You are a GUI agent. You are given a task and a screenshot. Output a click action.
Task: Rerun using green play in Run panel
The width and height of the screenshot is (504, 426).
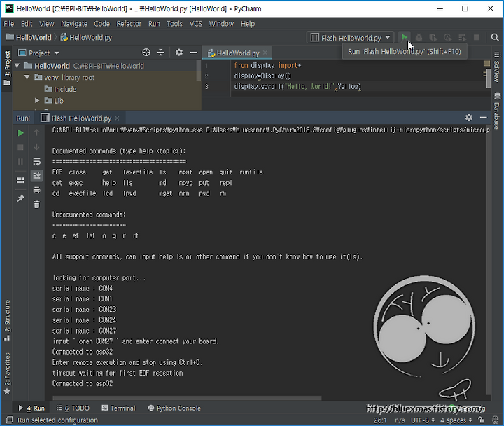click(20, 133)
